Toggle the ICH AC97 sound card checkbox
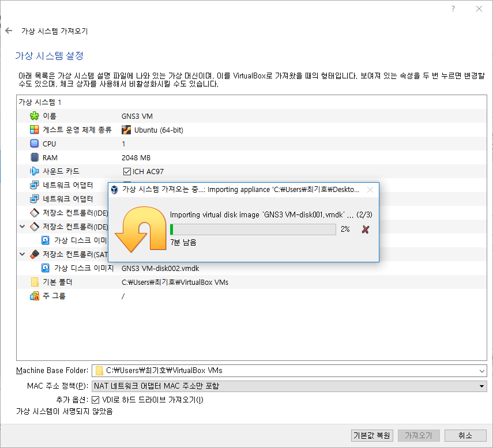 point(127,171)
